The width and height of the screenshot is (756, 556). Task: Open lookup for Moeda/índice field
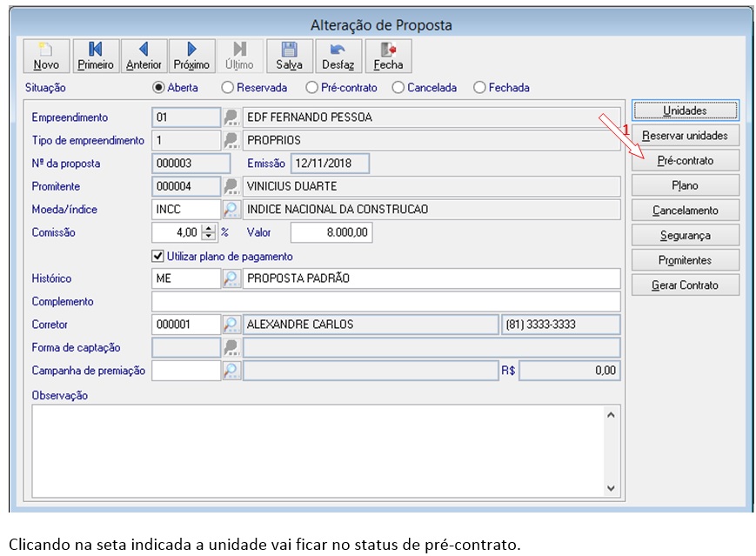point(231,210)
